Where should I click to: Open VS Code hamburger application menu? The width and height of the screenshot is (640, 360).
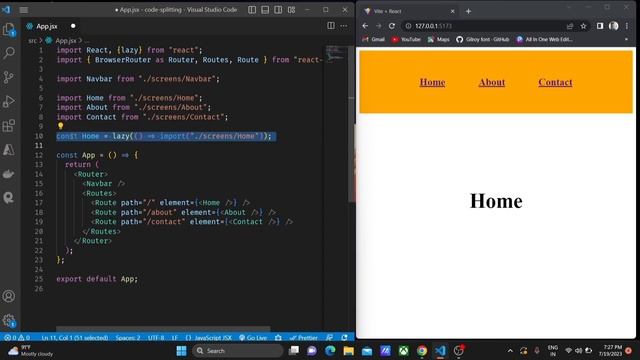[24, 10]
